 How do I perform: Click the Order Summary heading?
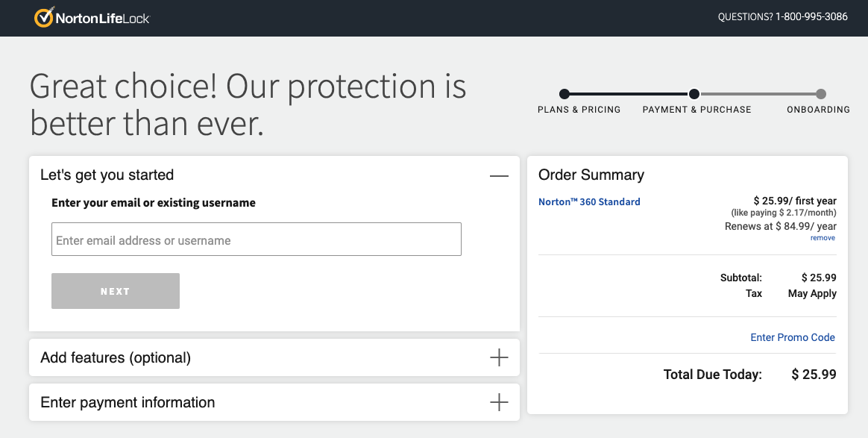tap(591, 175)
